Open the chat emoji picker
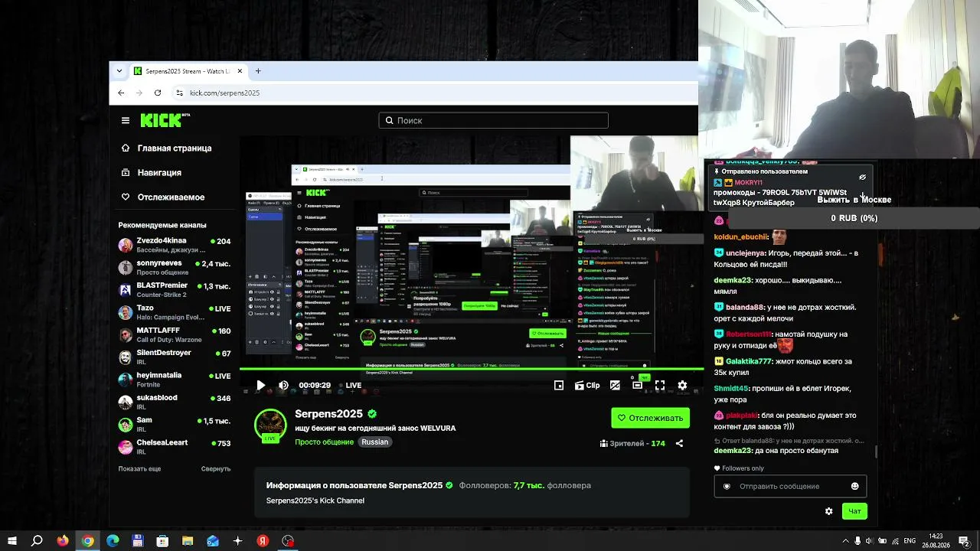 tap(855, 486)
